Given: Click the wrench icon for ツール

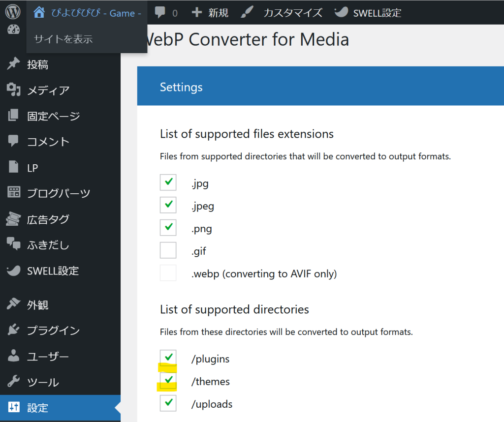Looking at the screenshot, I should (x=13, y=382).
